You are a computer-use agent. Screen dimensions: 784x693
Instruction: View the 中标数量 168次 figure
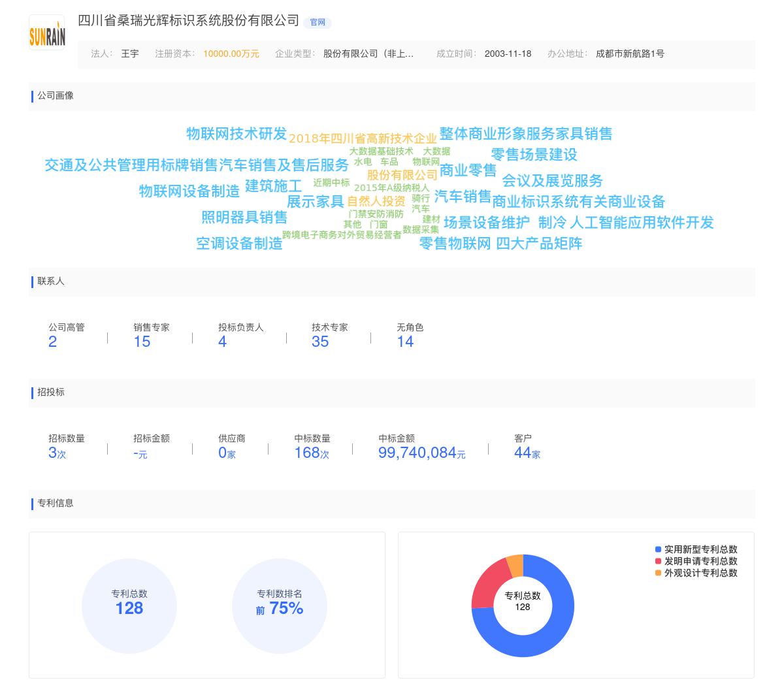312,453
